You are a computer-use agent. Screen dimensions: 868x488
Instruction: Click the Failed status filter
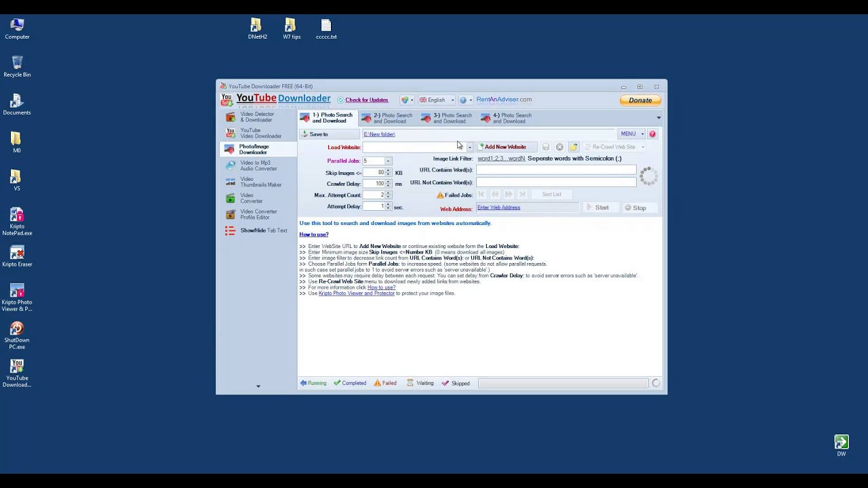click(x=384, y=383)
